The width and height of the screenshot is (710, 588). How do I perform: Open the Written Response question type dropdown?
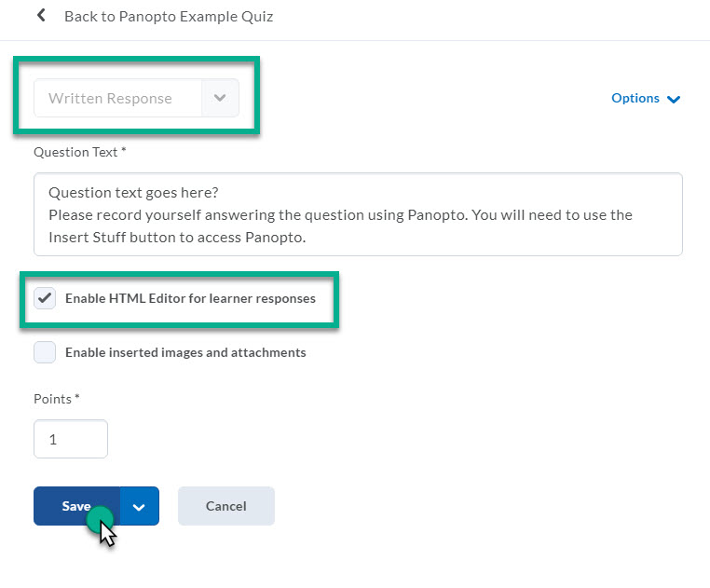pos(117,98)
